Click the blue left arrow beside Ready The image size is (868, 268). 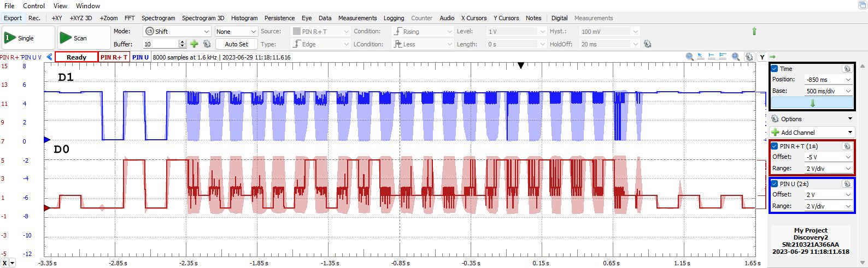coord(50,57)
